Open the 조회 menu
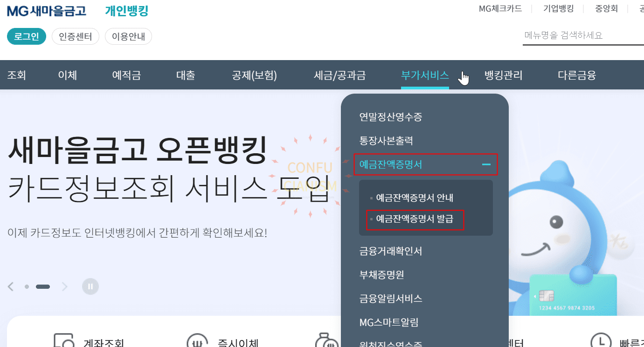 pos(17,75)
